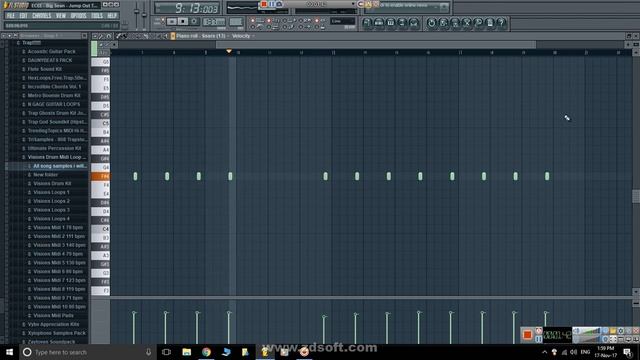Pause the screen recording in top overlay
Viewport: 640px width, 360px height.
pos(271,4)
